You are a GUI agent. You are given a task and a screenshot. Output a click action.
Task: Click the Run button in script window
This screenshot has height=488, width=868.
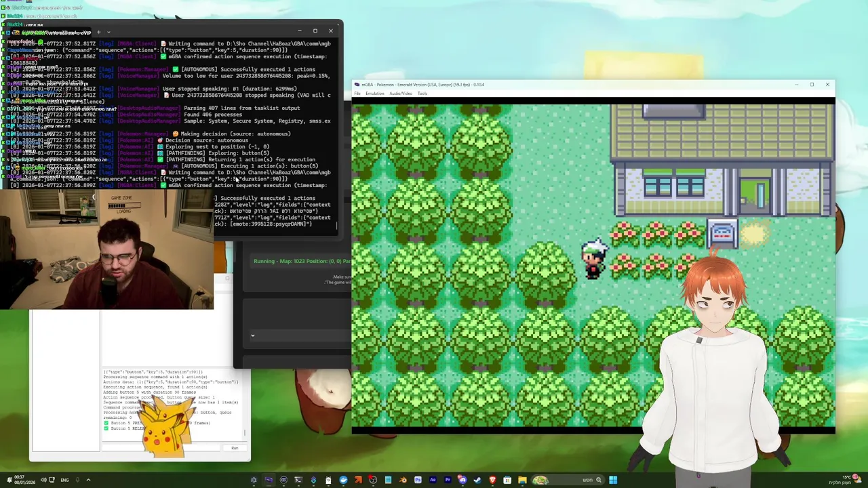(235, 448)
